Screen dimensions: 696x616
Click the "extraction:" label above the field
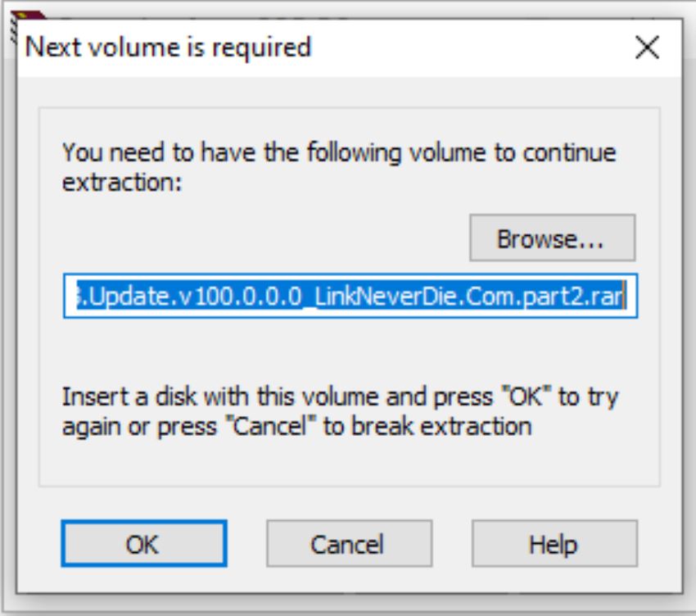[120, 182]
